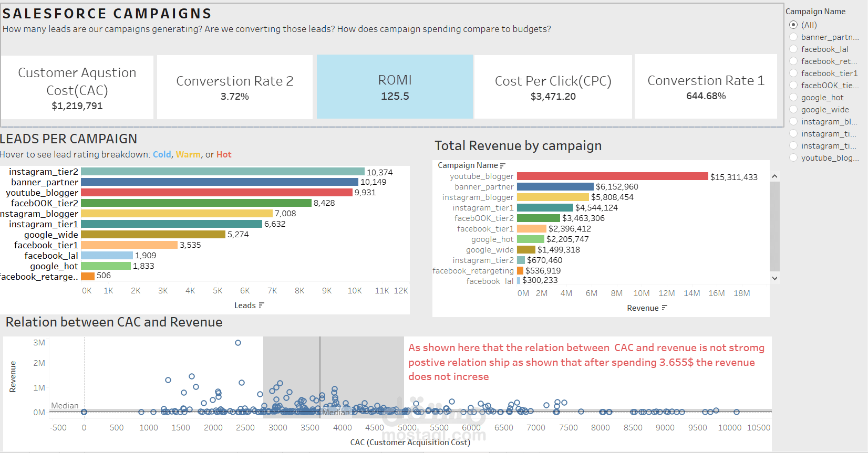Select the Converstion Rate 1 card
The width and height of the screenshot is (868, 453).
pyautogui.click(x=706, y=87)
